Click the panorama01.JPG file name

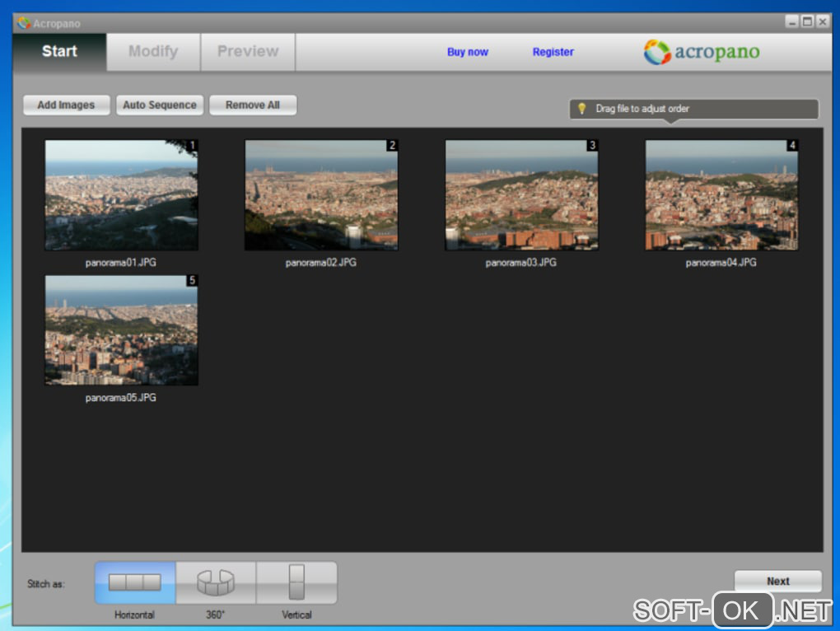(121, 263)
